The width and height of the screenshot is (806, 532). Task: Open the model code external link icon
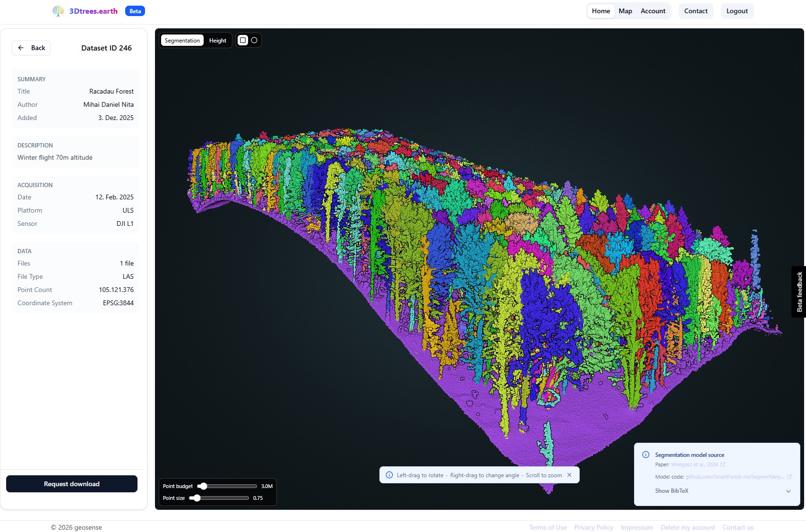pyautogui.click(x=789, y=477)
